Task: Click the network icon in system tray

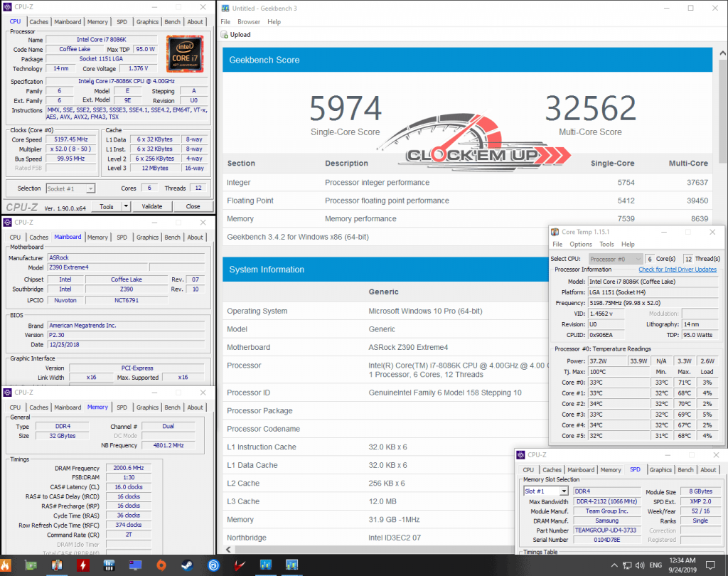Action: (626, 565)
